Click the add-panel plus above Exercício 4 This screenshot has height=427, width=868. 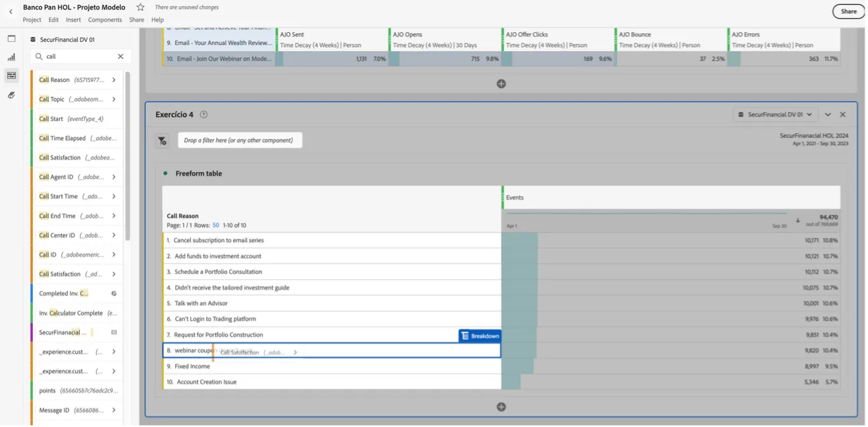click(x=501, y=84)
